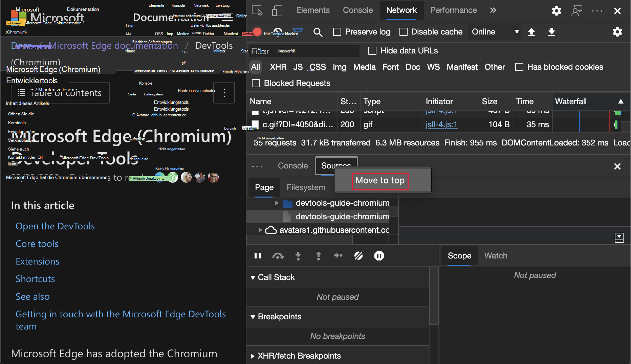Follow the See also link

point(32,297)
